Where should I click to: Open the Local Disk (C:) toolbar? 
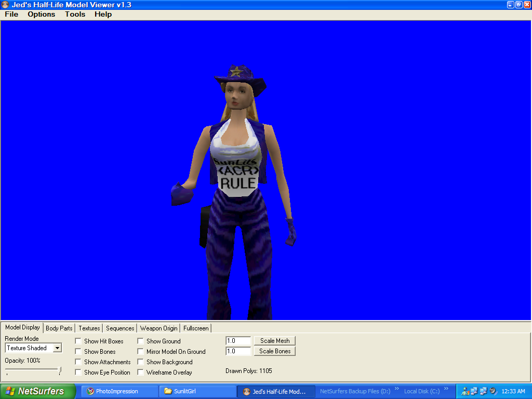tap(422, 391)
